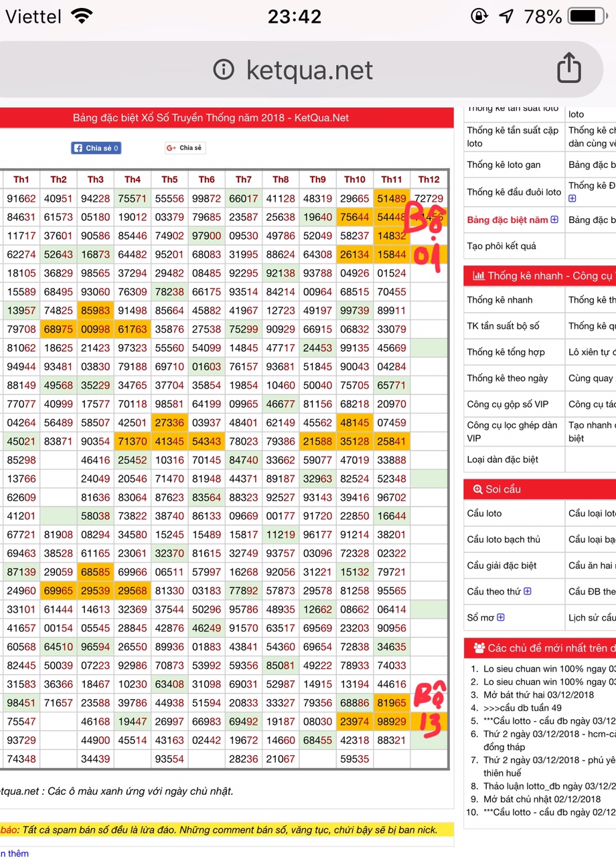Expand the plus next to Bảng đặc biệt năm
The image size is (616, 857).
click(554, 220)
